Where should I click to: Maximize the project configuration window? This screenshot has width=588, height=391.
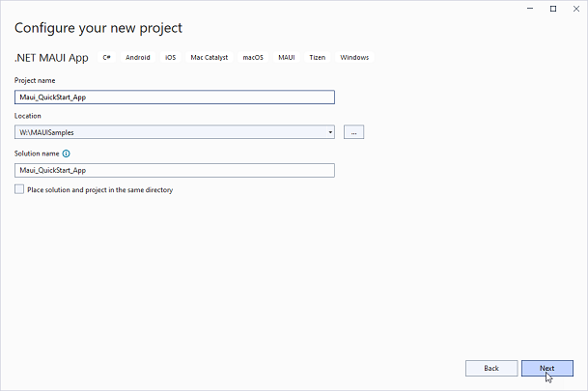(553, 9)
